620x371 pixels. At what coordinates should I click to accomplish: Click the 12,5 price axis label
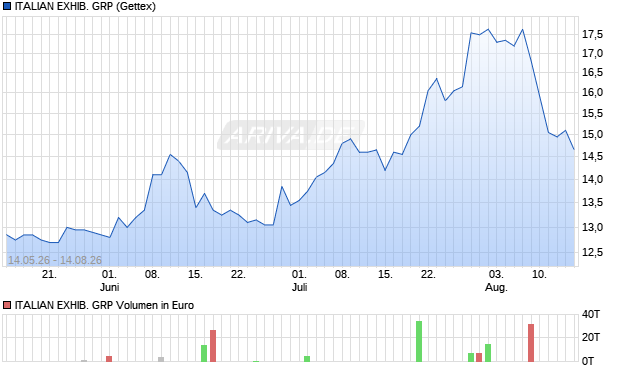click(x=592, y=252)
